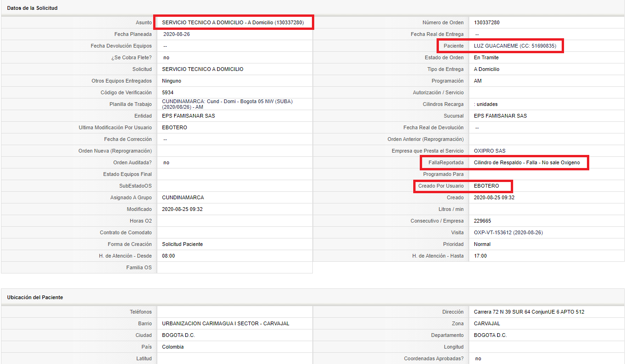The image size is (628, 364).
Task: Click the 'Familia OS' label
Action: coord(139,267)
